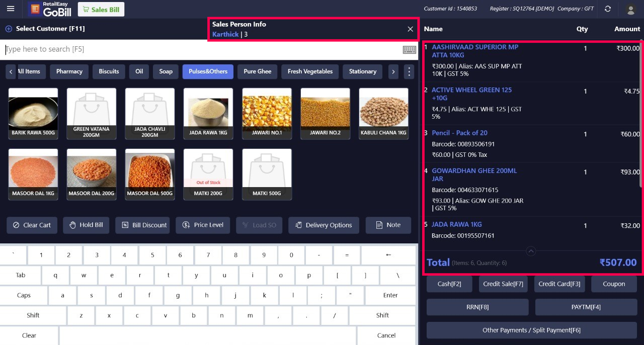This screenshot has width=644, height=345.
Task: Open Other Payments / Split Payment[F6]
Action: point(532,330)
